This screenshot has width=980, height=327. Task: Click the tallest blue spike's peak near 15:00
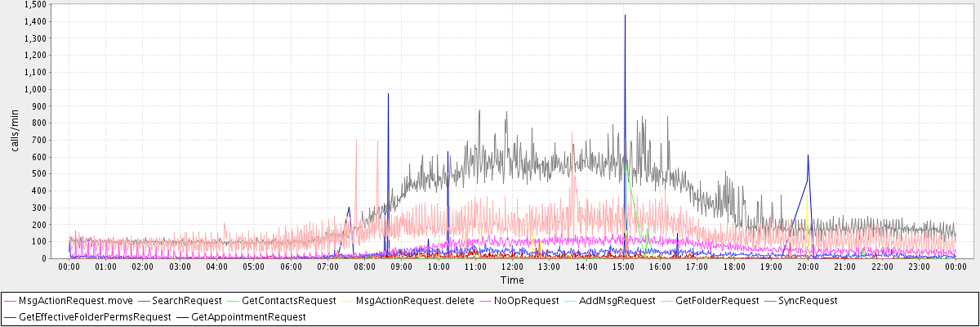click(625, 15)
